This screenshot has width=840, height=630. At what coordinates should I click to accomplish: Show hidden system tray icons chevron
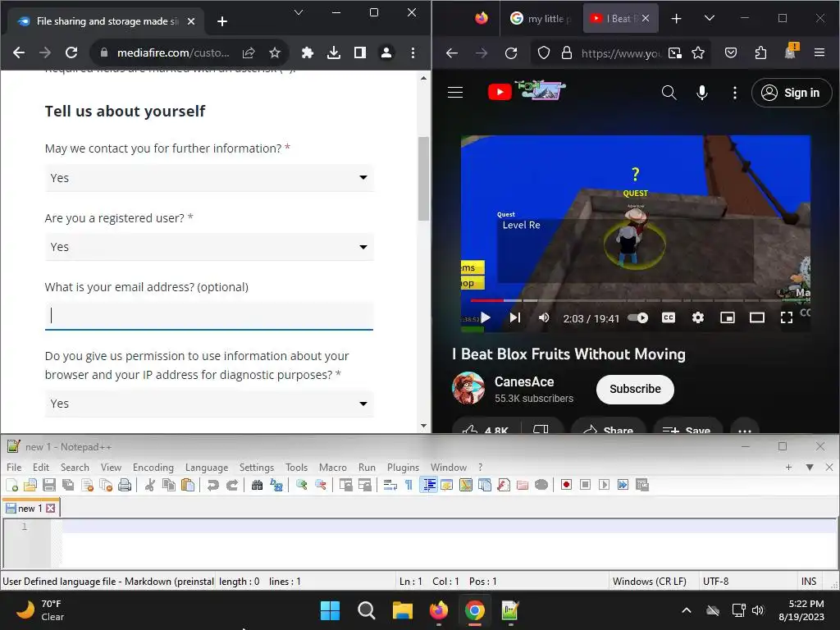click(x=687, y=610)
